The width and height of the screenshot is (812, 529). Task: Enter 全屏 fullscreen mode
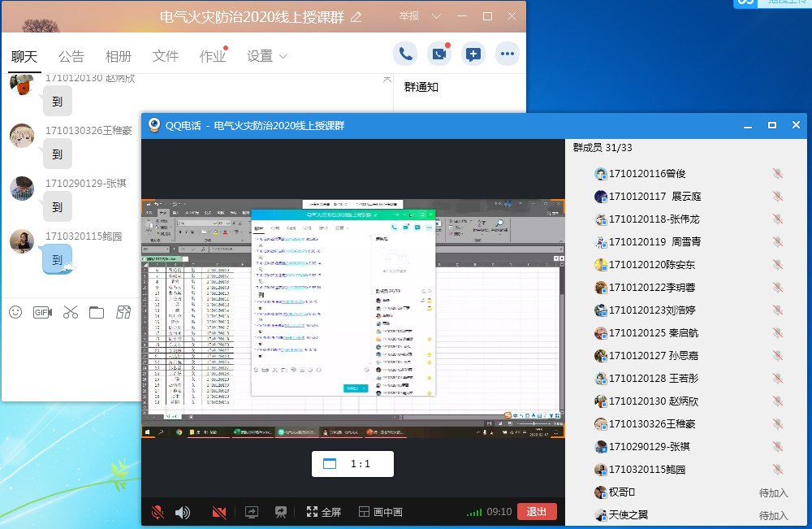323,512
